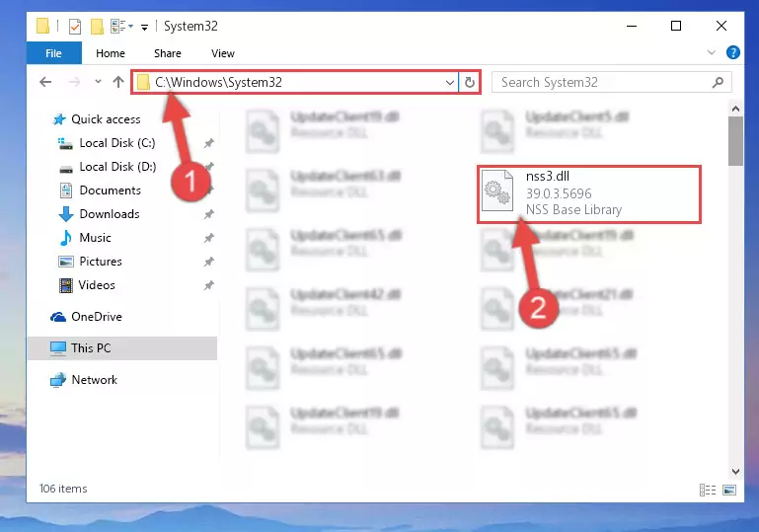Switch to details view layout icon
The height and width of the screenshot is (532, 759).
point(708,490)
